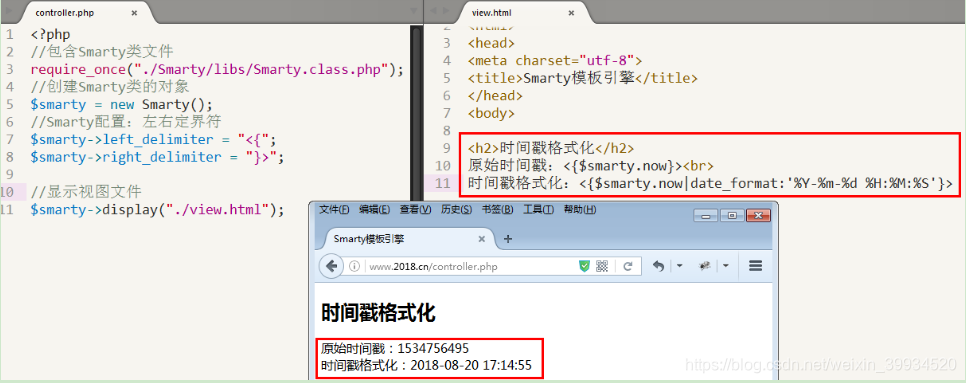Image resolution: width=966 pixels, height=383 pixels.
Task: Open the 编辑(E) menu in the browser
Action: (375, 209)
